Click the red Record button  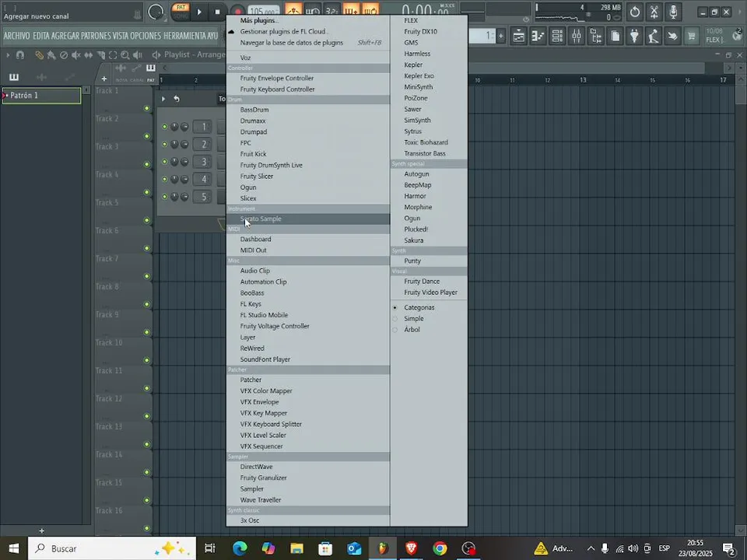tap(237, 12)
